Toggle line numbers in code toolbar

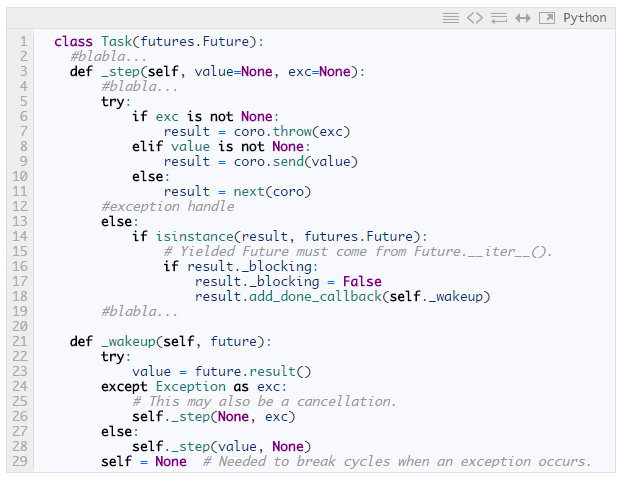click(x=451, y=18)
